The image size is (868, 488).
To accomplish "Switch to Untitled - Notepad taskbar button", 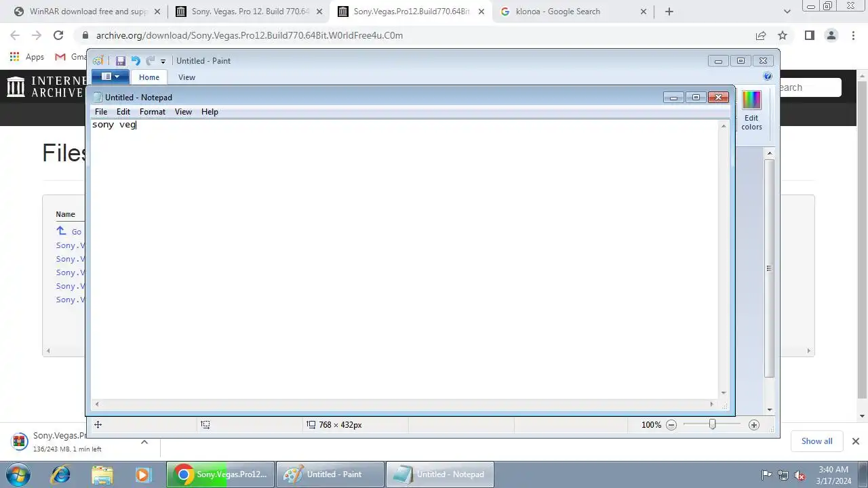I will 440,474.
